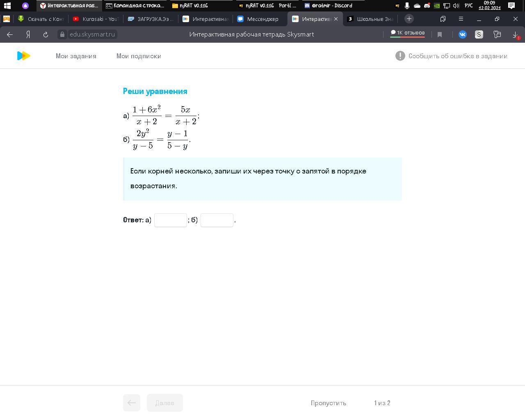The height and width of the screenshot is (420, 525).
Task: Open Мои подписки page
Action: click(x=139, y=56)
